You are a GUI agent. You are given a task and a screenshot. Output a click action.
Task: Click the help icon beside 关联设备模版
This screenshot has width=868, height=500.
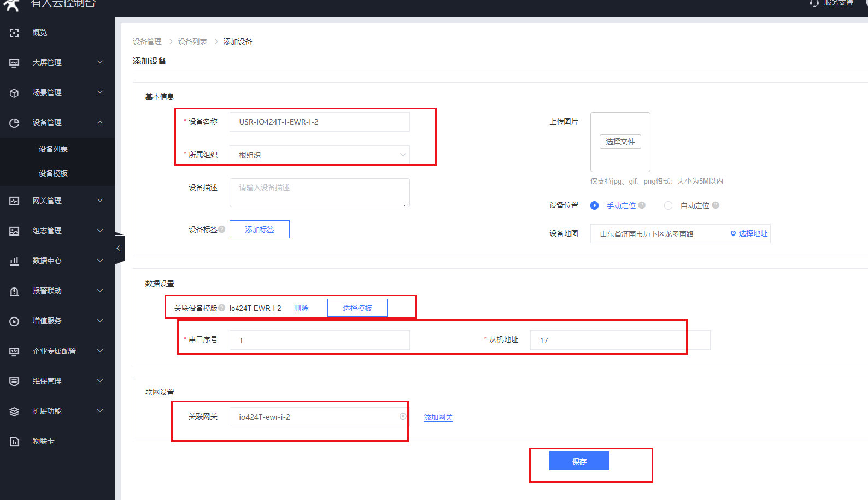222,308
